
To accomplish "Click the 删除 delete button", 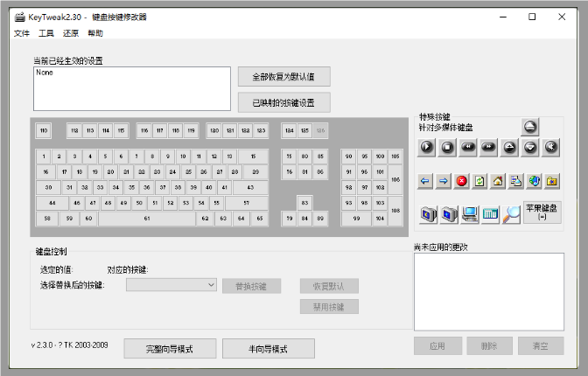I will point(489,345).
